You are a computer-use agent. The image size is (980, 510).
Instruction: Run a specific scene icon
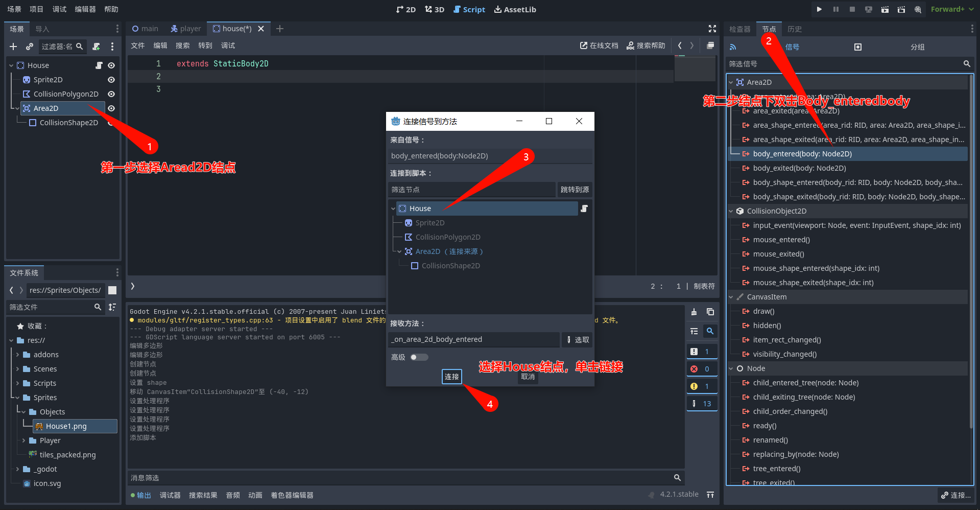[x=901, y=9]
